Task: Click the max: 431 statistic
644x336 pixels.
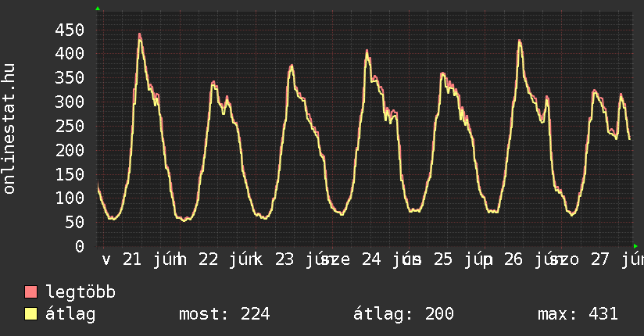Action: (x=578, y=314)
